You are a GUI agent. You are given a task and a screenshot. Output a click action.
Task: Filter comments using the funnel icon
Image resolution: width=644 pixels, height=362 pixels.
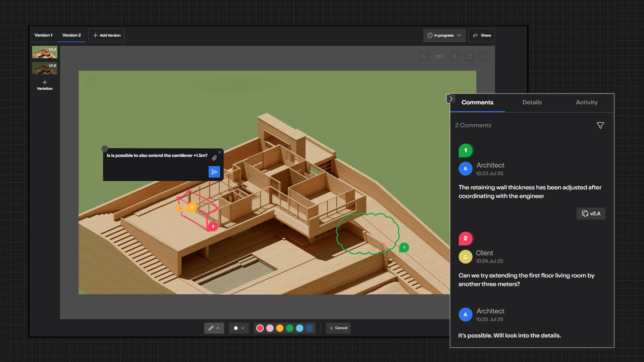(600, 125)
